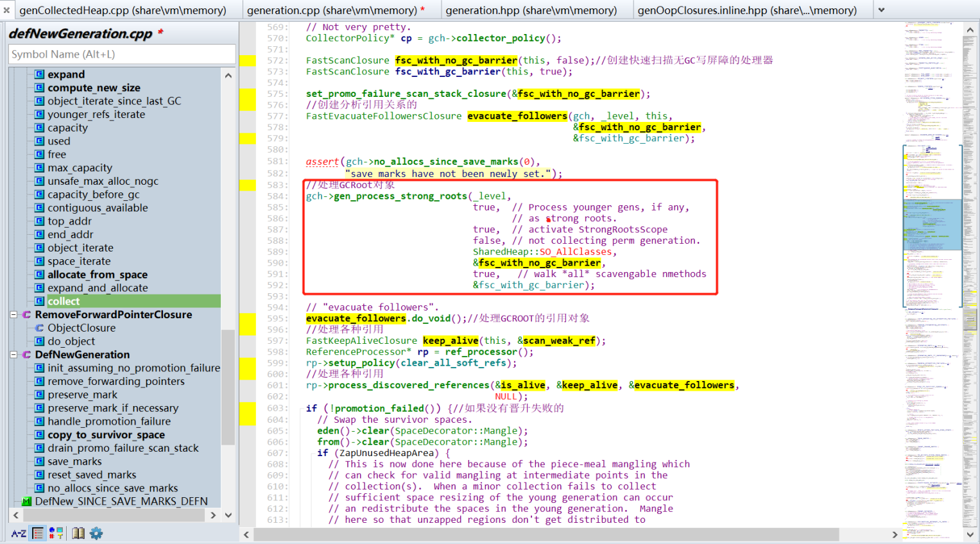Click code editor horizontal scroll-right arrow
Screen dimensions: 980x544
[x=895, y=534]
